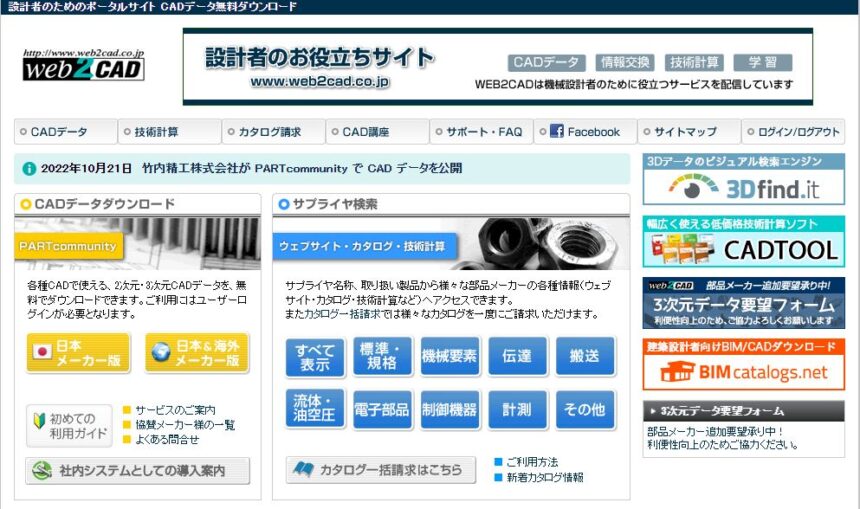Select the その他 category button

(585, 410)
